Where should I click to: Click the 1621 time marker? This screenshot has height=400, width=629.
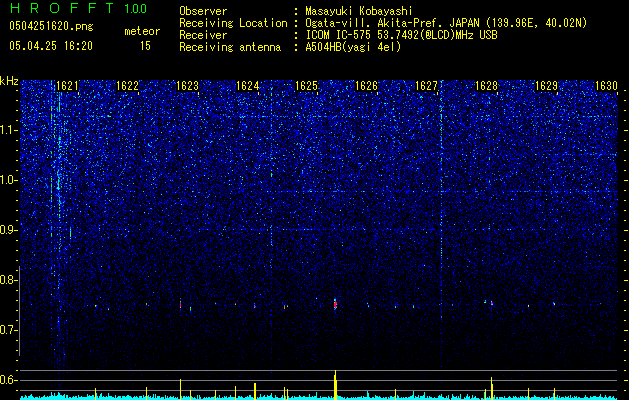click(67, 86)
